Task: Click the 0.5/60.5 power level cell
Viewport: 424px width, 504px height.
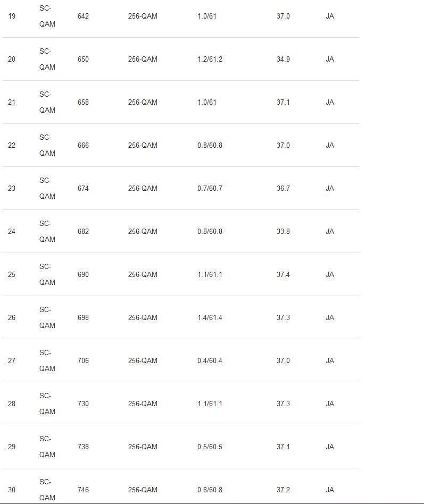Action: pyautogui.click(x=210, y=447)
